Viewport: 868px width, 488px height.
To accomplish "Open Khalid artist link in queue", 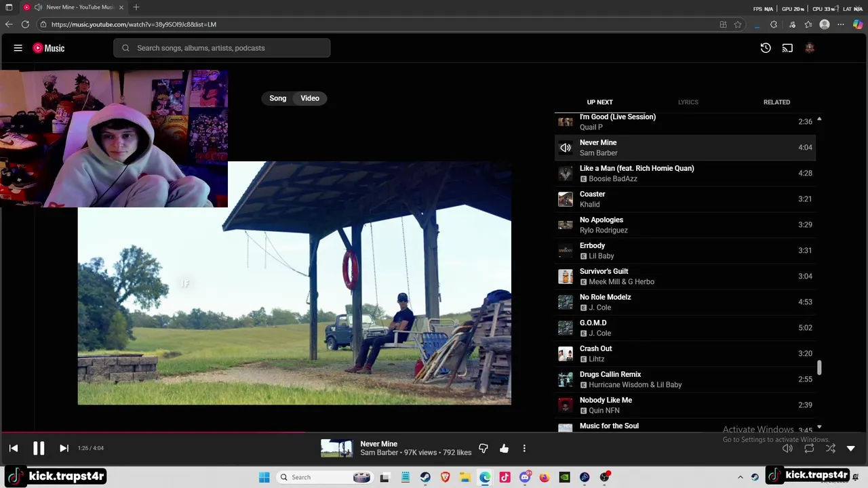I will [589, 205].
